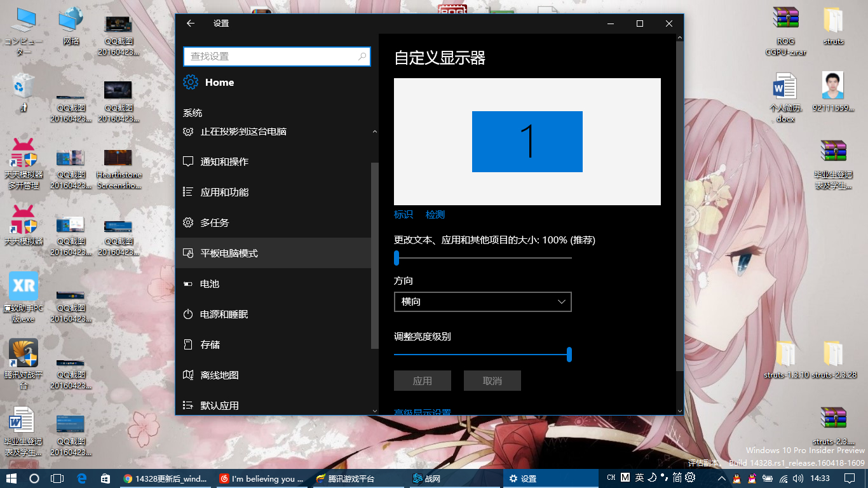
Task: Launch Microsoft Edge from the taskbar
Action: 81,478
